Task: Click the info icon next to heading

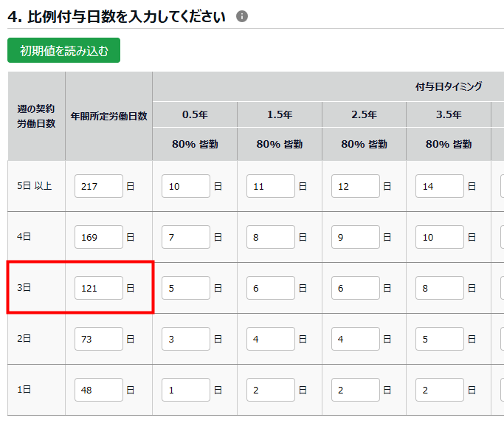Action: point(242,16)
